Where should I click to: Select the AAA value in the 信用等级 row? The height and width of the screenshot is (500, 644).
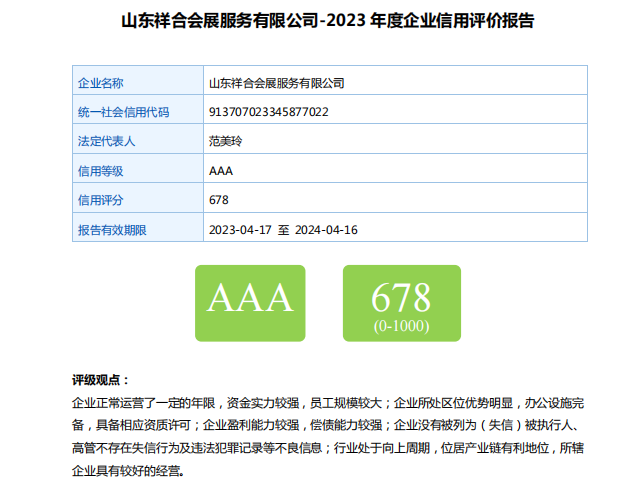point(221,171)
